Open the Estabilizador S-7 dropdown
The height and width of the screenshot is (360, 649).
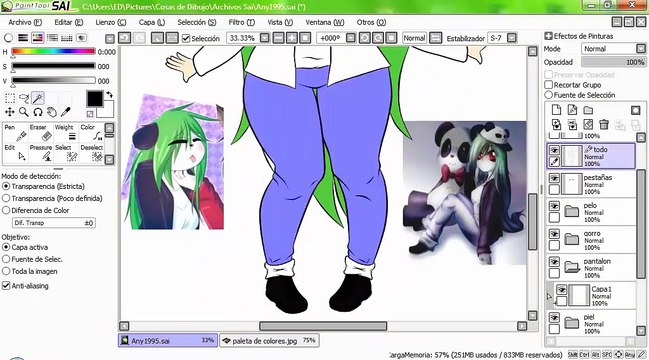(512, 38)
